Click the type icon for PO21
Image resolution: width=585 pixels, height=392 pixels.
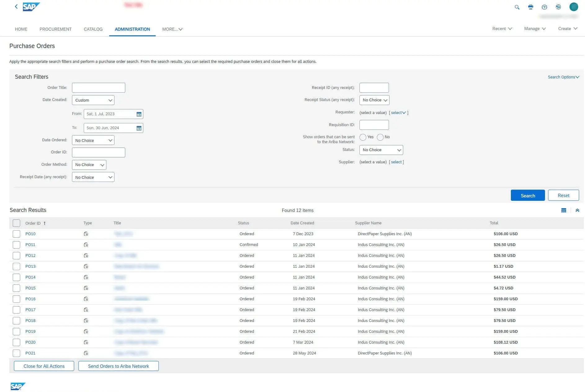[86, 353]
